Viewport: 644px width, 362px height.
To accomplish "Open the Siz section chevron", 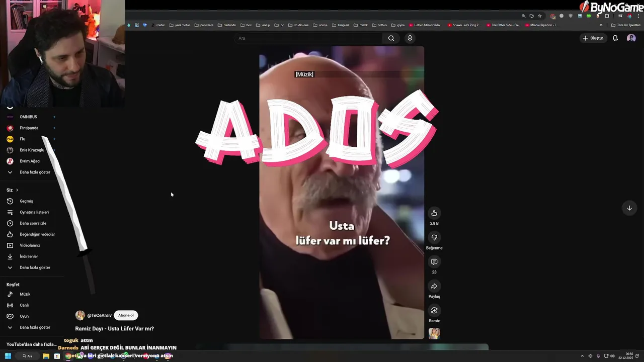I will point(17,190).
